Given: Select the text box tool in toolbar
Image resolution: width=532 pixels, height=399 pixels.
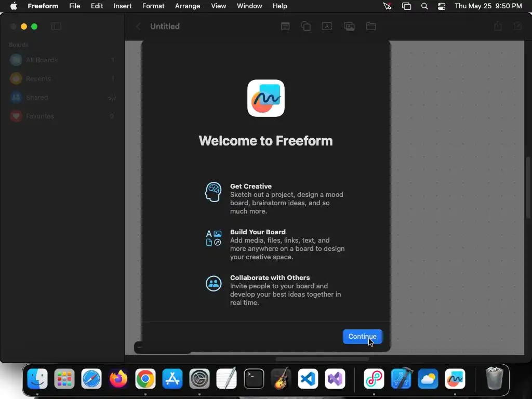Looking at the screenshot, I should [327, 26].
